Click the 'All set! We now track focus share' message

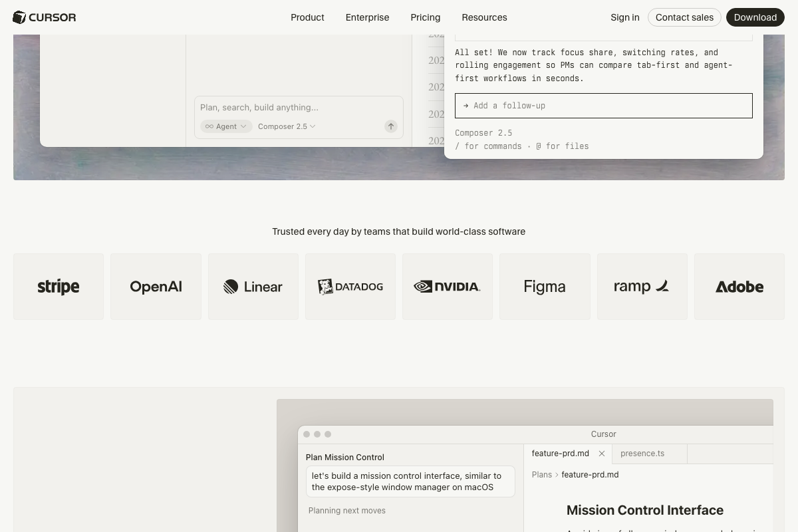click(x=594, y=65)
